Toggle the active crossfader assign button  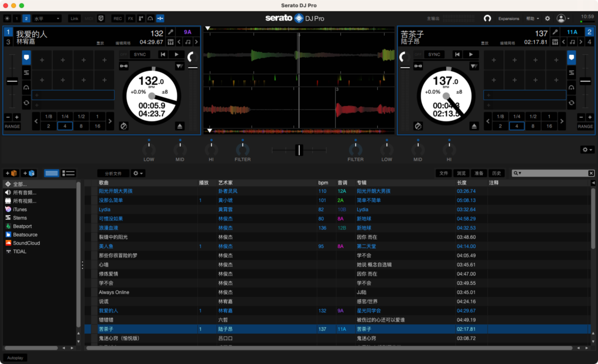point(160,18)
